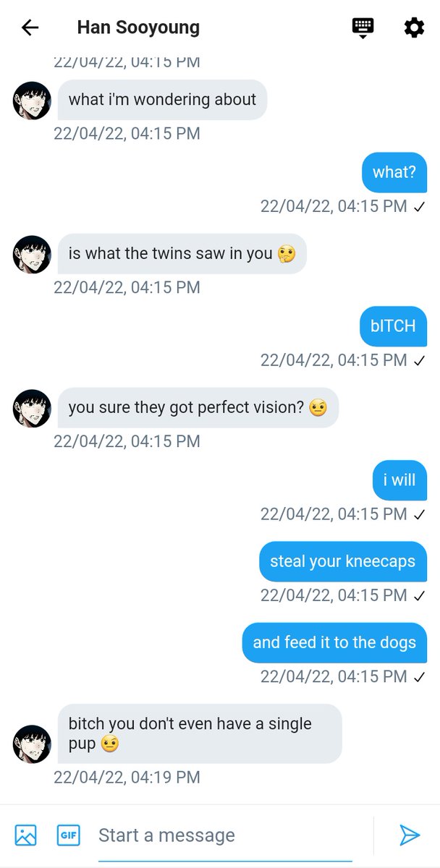Select the 'i will' sent bubble
This screenshot has height=868, width=440.
pos(400,480)
